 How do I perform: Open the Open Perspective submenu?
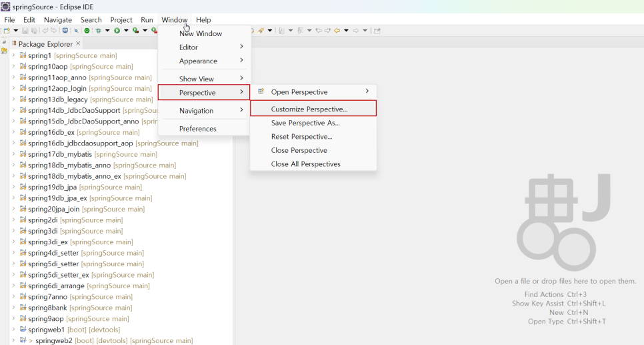click(x=313, y=91)
